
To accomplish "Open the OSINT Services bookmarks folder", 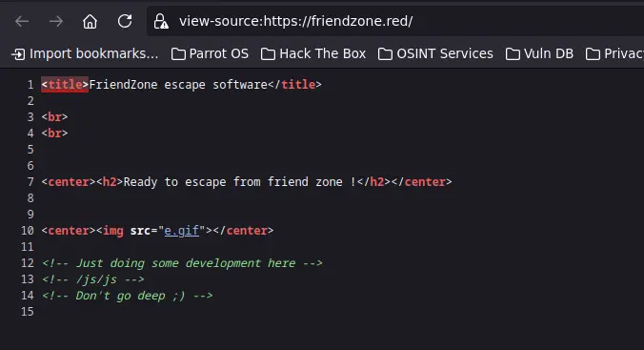I will (x=435, y=53).
